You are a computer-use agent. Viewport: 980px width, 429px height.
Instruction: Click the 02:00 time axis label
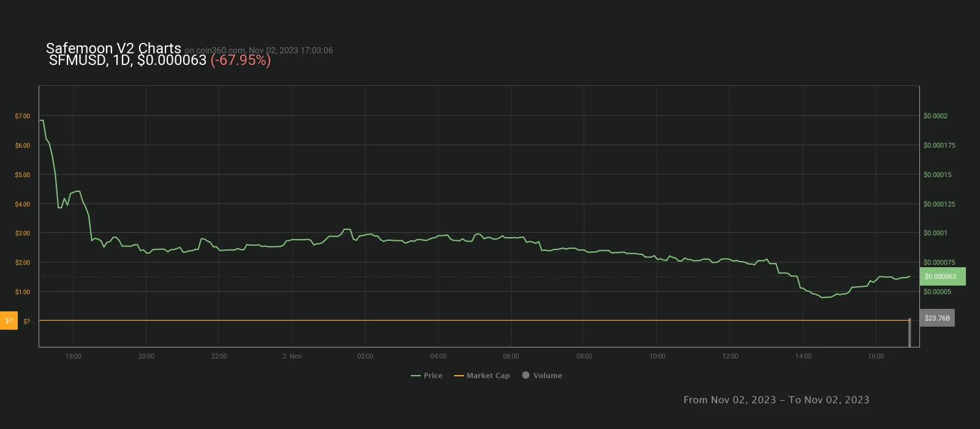[365, 356]
